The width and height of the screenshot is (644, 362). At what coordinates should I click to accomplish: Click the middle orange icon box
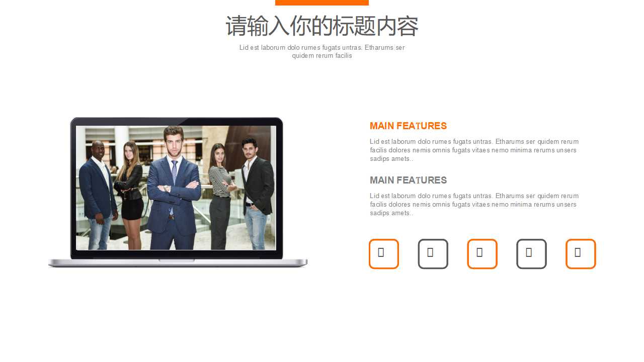tap(482, 254)
